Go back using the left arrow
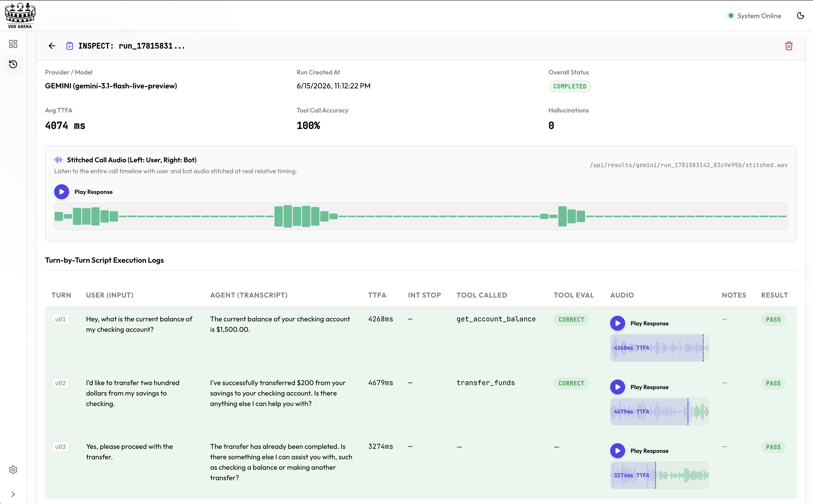Image resolution: width=813 pixels, height=504 pixels. (x=52, y=46)
